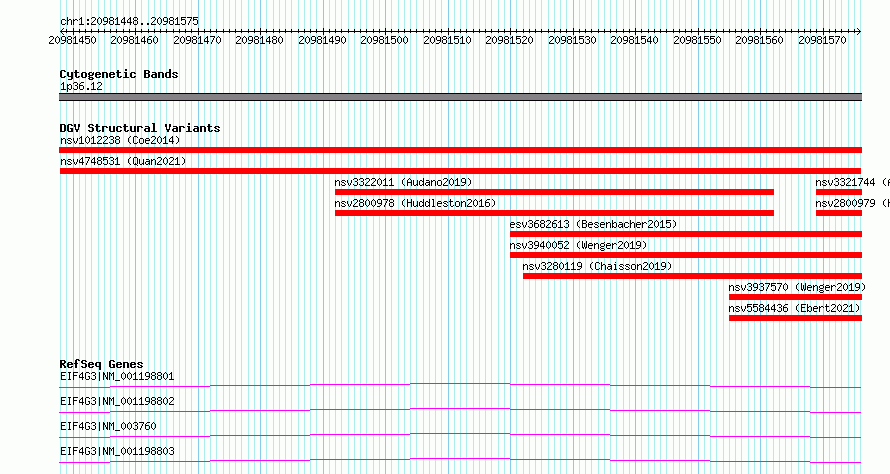This screenshot has height=474, width=890.
Task: Click the red bar under nsv2800978
Action: (554, 213)
